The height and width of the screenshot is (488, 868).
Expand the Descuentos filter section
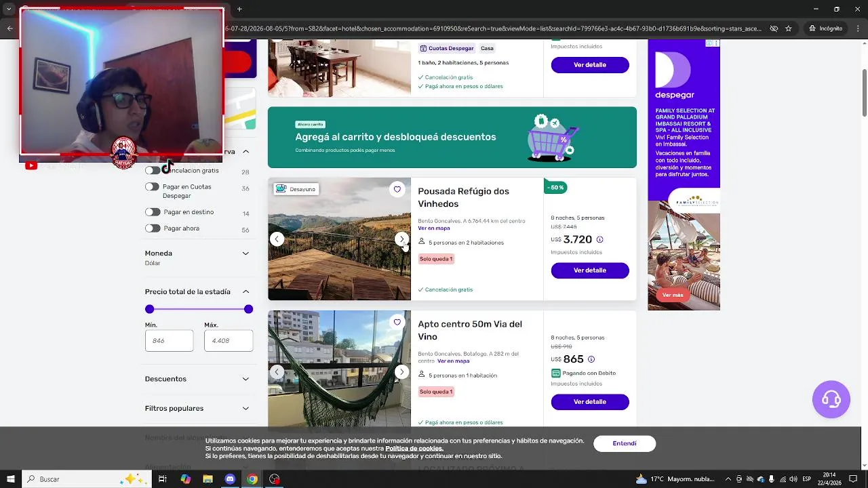(245, 379)
